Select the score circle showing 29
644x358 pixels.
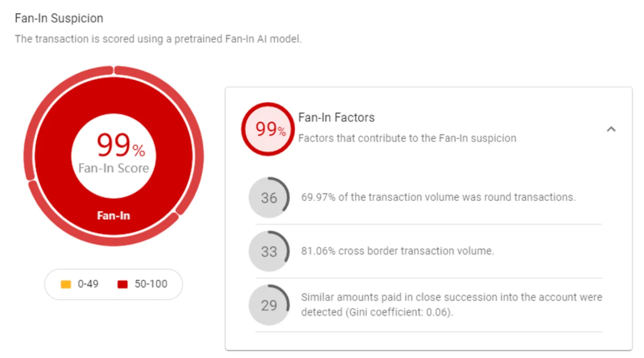tap(269, 305)
